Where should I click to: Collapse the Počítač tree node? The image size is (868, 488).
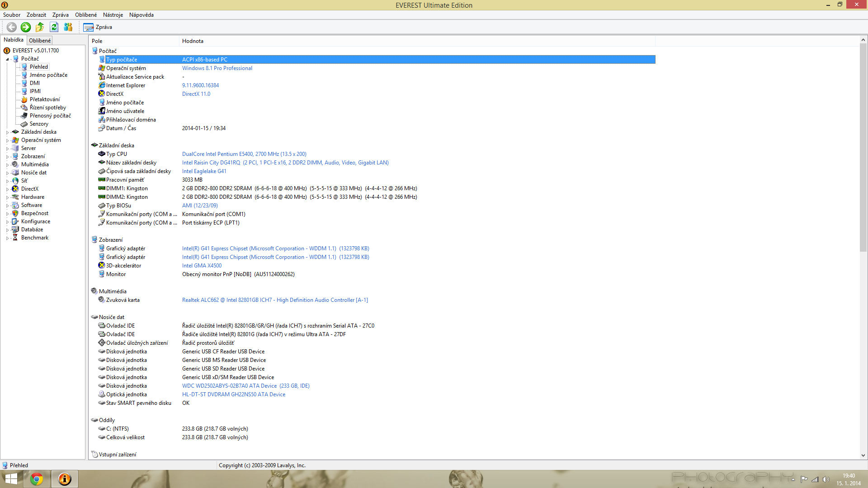[7, 59]
